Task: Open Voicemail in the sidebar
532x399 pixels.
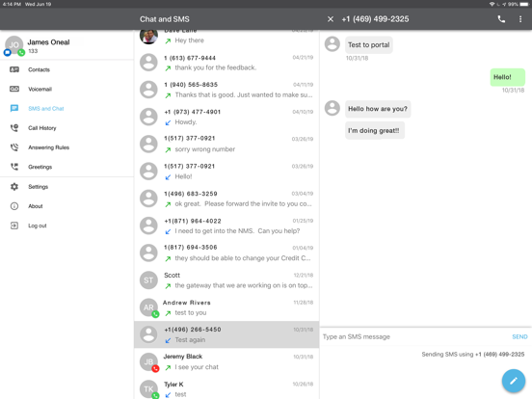Action: pyautogui.click(x=66, y=89)
